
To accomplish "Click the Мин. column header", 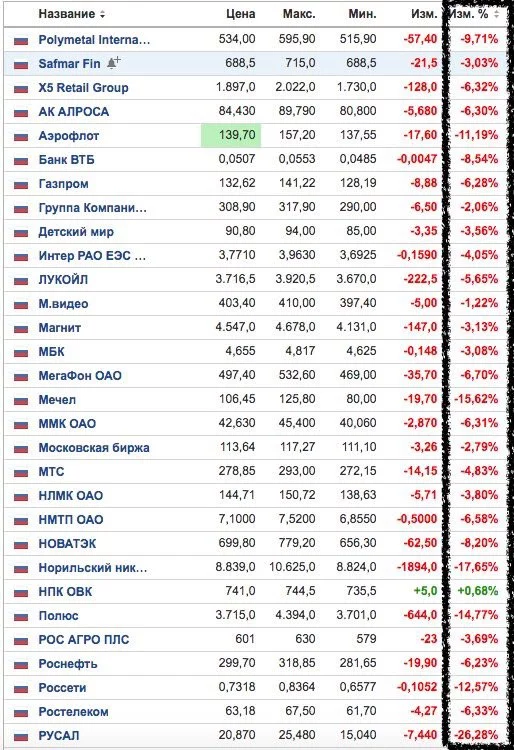I will (362, 14).
